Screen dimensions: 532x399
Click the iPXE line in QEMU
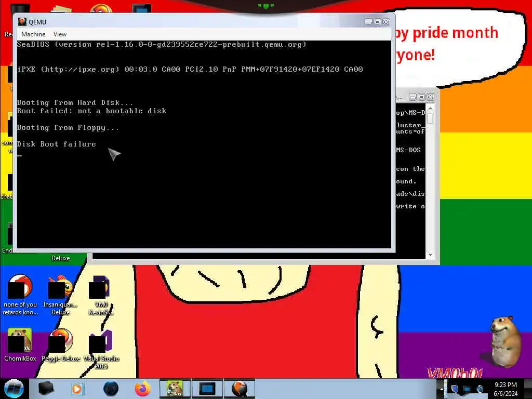pyautogui.click(x=190, y=69)
